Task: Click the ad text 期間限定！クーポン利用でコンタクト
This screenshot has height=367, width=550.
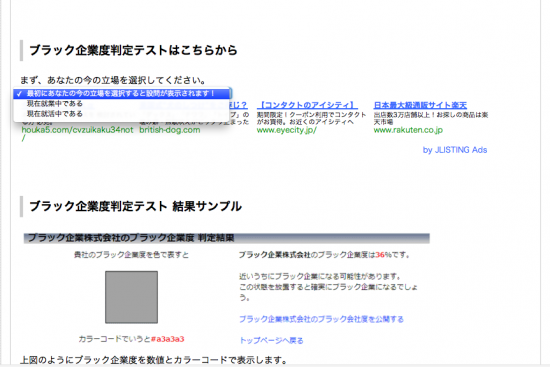Action: [x=311, y=115]
